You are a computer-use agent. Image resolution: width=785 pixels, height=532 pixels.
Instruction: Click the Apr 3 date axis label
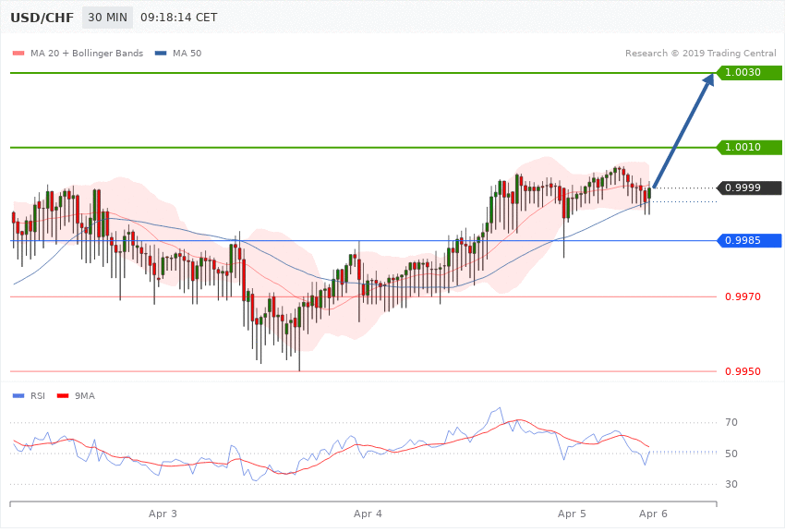(163, 514)
